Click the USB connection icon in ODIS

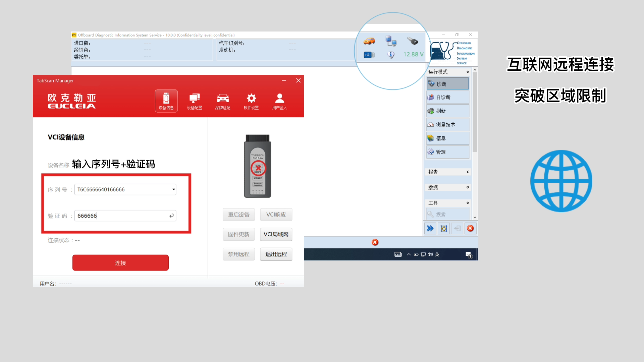369,55
